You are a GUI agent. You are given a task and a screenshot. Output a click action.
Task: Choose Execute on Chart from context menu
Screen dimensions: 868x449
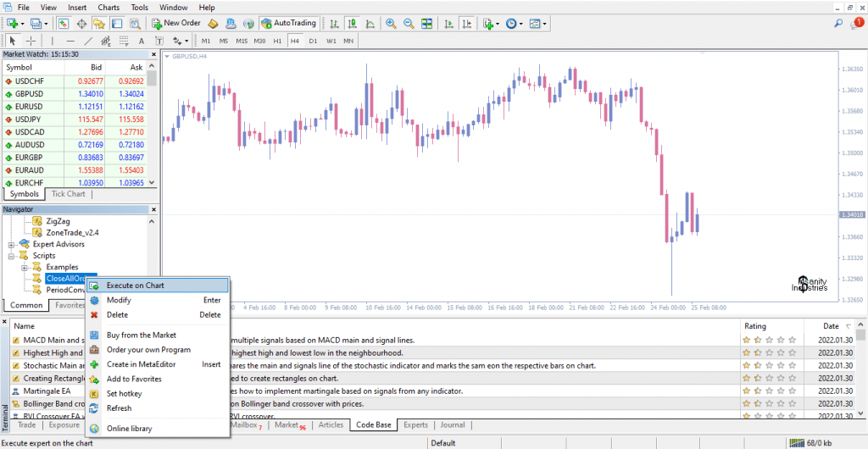click(135, 285)
